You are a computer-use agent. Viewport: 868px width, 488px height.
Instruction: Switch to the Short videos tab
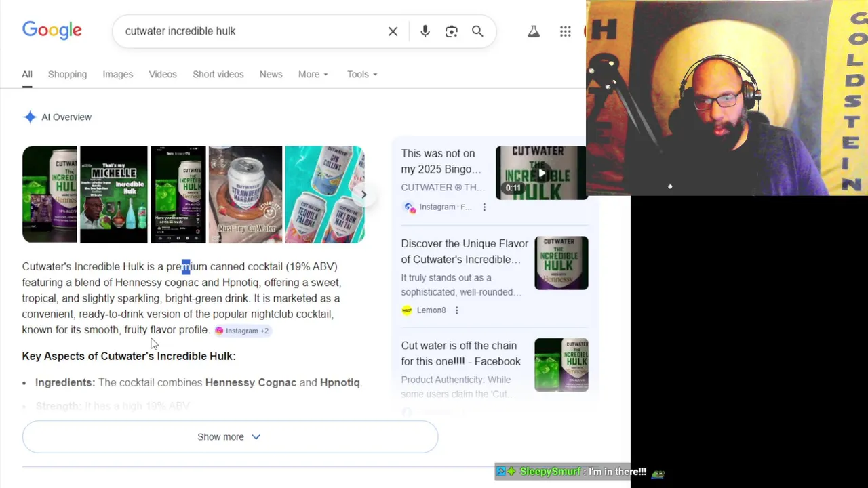(218, 74)
